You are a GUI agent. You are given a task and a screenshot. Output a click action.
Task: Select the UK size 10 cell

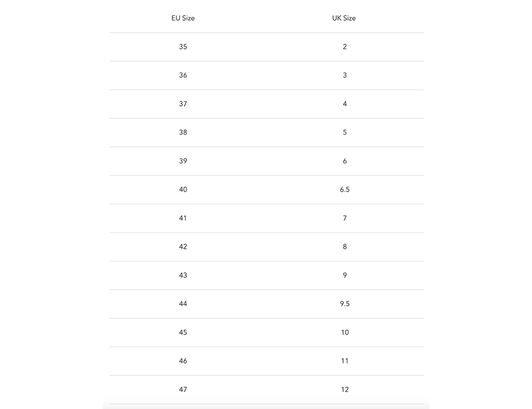[345, 332]
